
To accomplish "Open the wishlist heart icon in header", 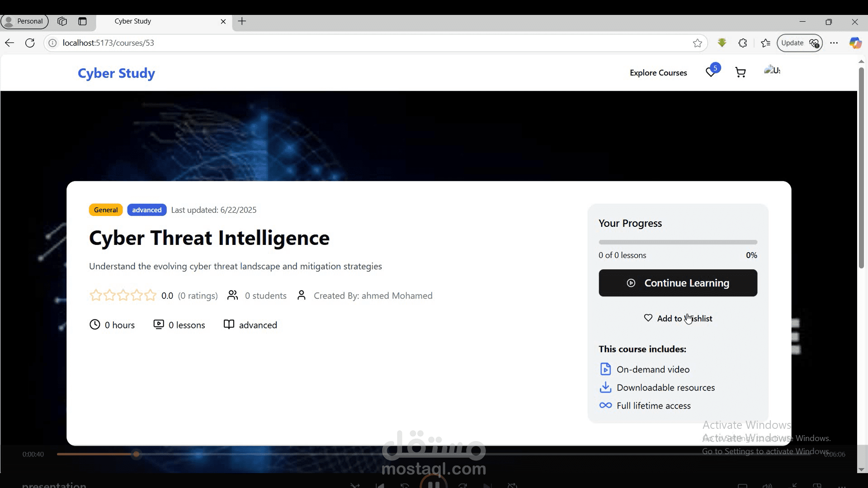I will coord(711,73).
